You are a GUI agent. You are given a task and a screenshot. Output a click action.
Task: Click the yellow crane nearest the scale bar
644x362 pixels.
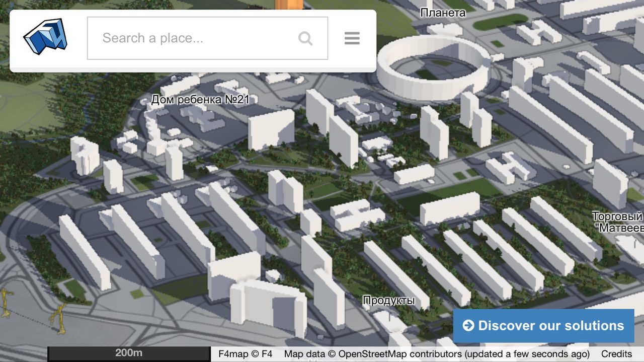point(59,318)
